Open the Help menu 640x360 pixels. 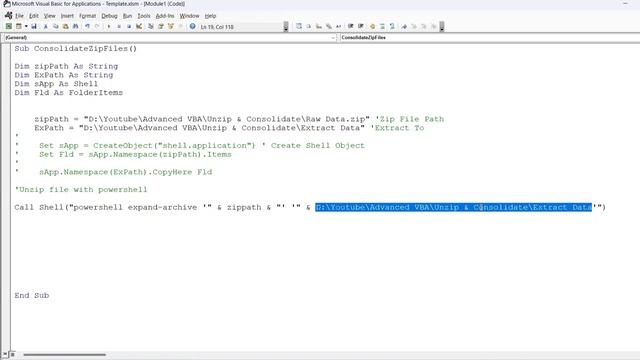210,16
